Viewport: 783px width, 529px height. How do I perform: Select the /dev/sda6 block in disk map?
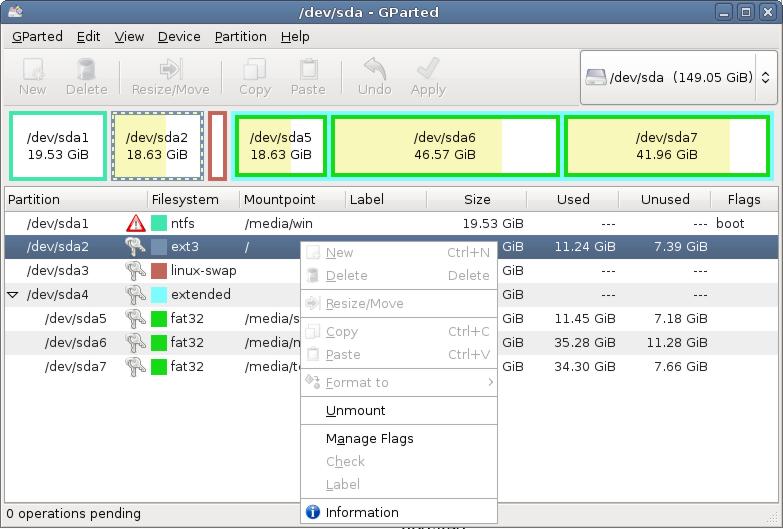445,146
